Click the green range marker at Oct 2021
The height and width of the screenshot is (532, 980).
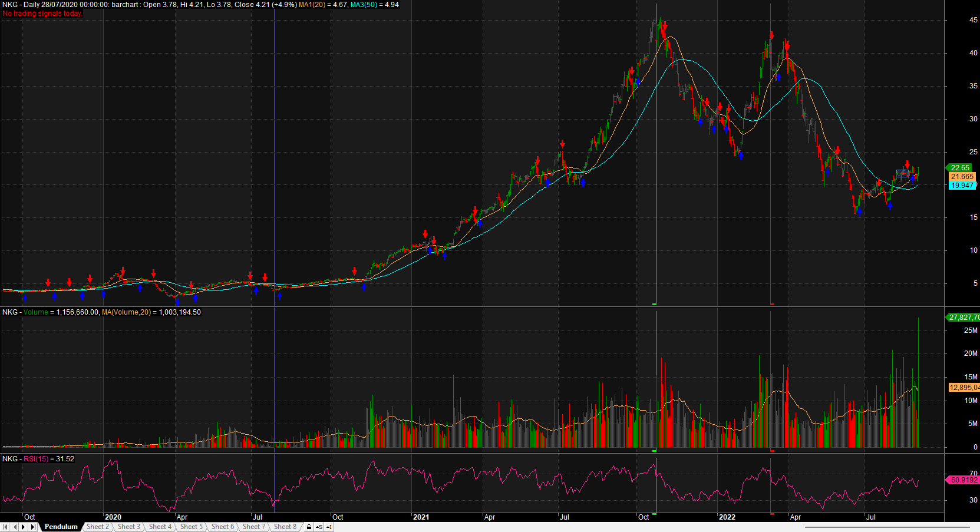tap(654, 304)
